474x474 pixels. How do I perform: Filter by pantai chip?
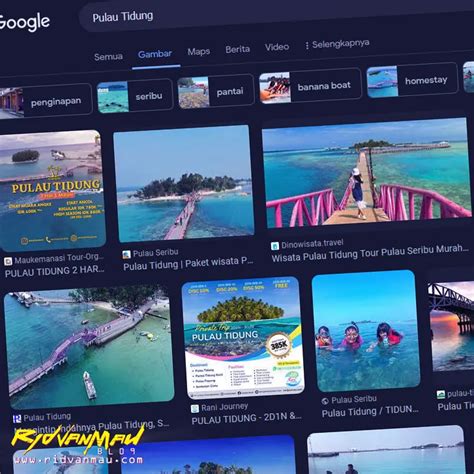click(216, 92)
